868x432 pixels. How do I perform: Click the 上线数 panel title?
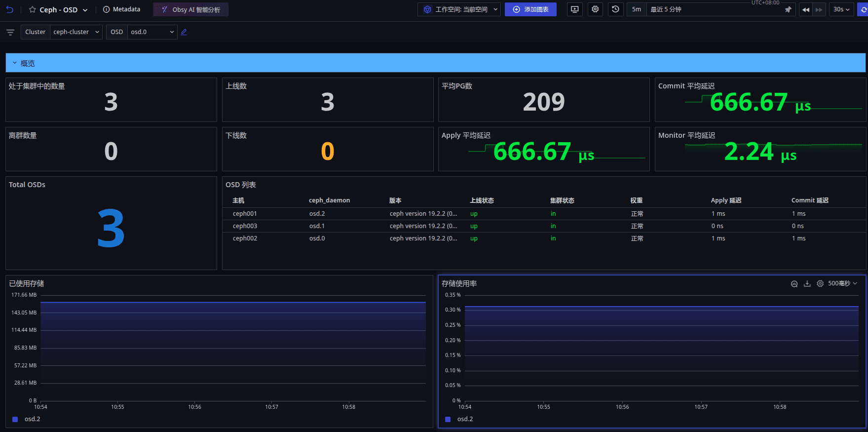(236, 86)
